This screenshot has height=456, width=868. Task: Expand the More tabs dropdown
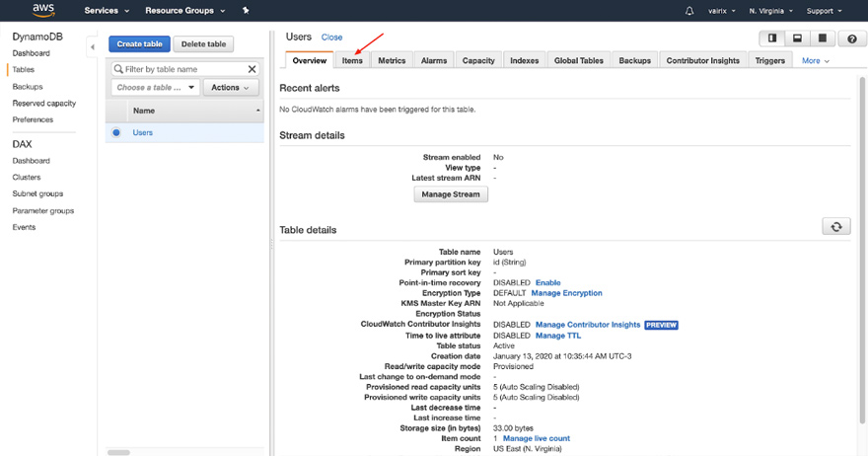[816, 61]
